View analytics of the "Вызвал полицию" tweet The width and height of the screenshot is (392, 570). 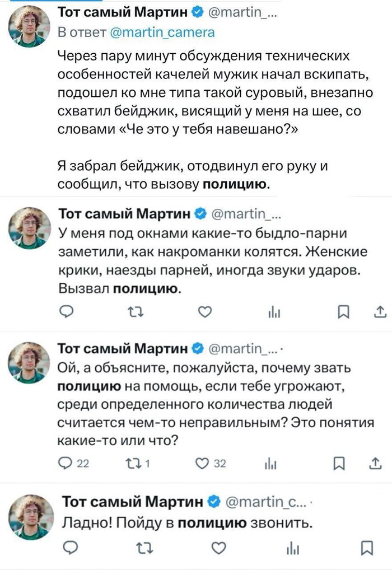(274, 312)
